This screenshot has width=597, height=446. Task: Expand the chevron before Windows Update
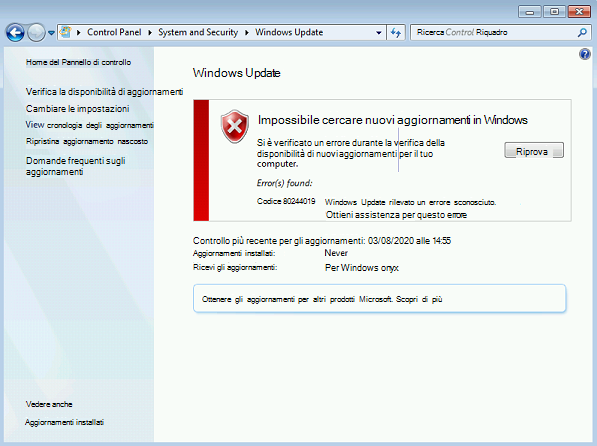pyautogui.click(x=247, y=33)
